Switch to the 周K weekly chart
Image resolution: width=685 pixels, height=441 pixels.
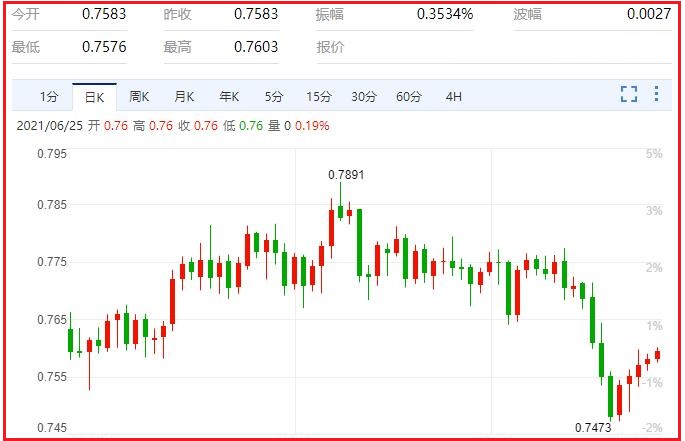click(x=139, y=97)
